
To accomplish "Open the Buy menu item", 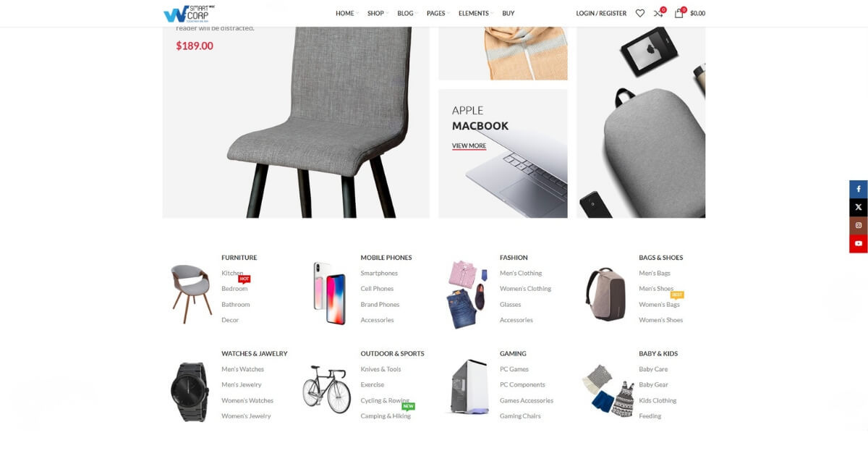I will click(509, 13).
